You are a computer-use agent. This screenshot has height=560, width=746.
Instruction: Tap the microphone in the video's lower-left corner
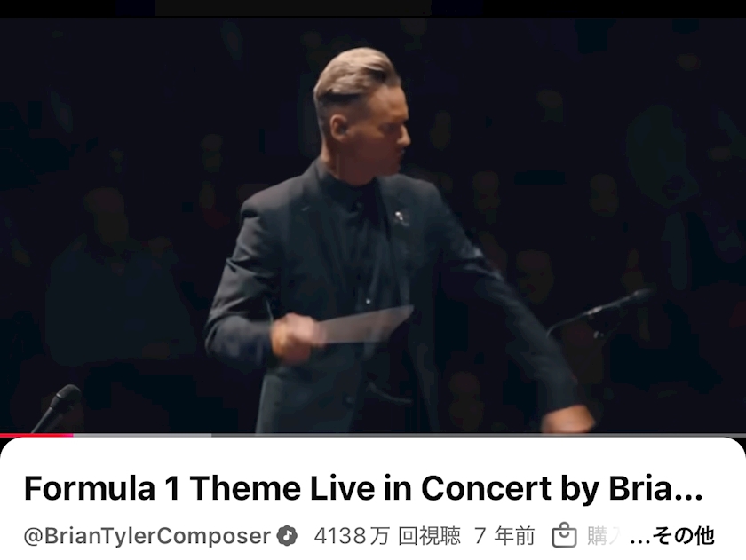coord(59,407)
